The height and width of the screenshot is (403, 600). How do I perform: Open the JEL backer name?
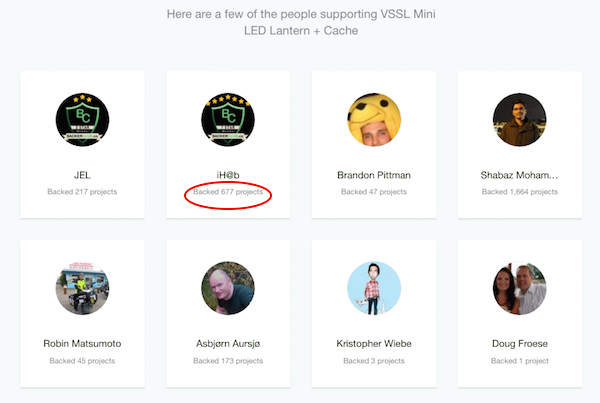click(82, 175)
